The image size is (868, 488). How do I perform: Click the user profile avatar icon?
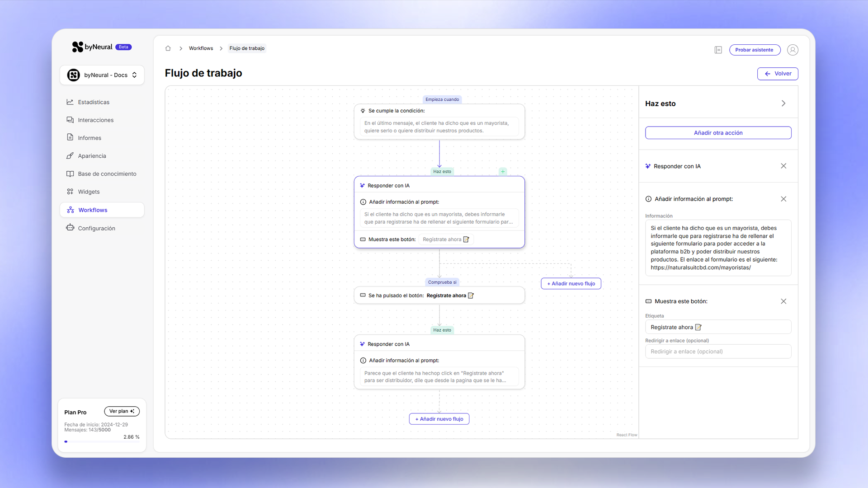(793, 50)
